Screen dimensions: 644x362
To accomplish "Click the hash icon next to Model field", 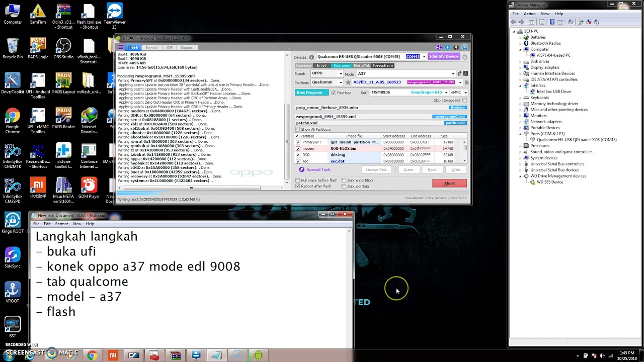I will click(x=459, y=73).
